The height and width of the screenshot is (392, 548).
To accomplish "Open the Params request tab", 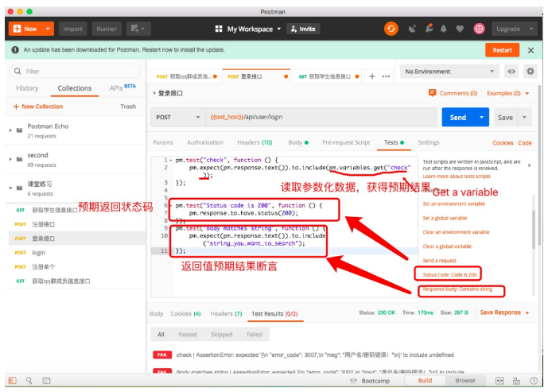I will click(163, 142).
